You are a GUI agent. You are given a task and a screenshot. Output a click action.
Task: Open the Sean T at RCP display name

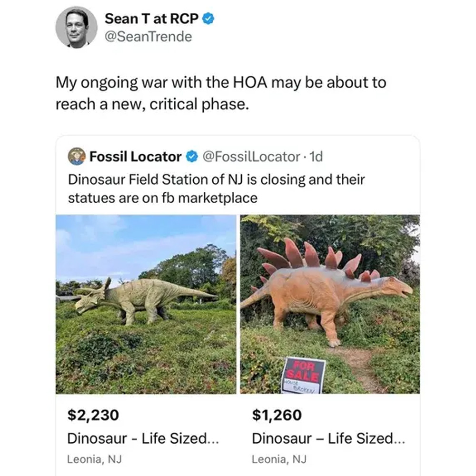pos(151,19)
